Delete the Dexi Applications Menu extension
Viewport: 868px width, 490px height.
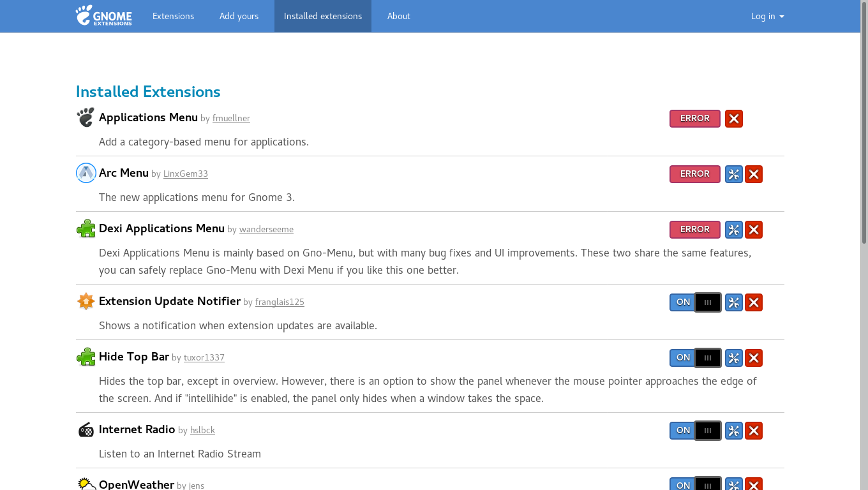754,230
